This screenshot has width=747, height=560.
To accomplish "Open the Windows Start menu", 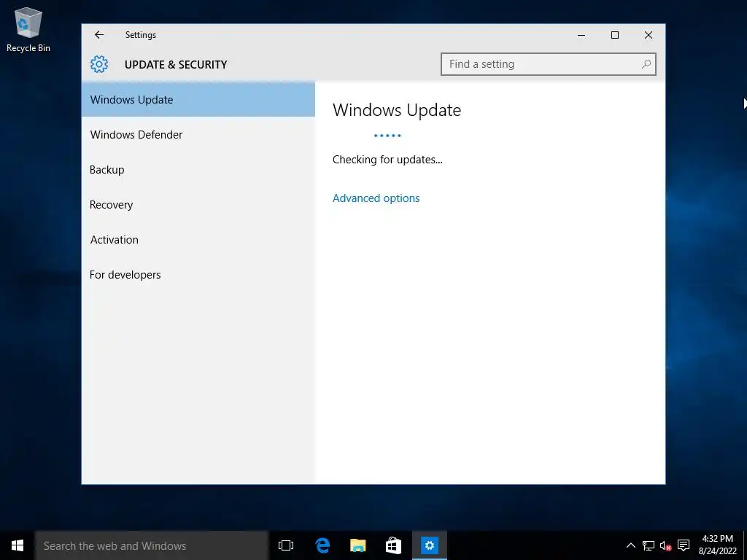I will point(18,545).
